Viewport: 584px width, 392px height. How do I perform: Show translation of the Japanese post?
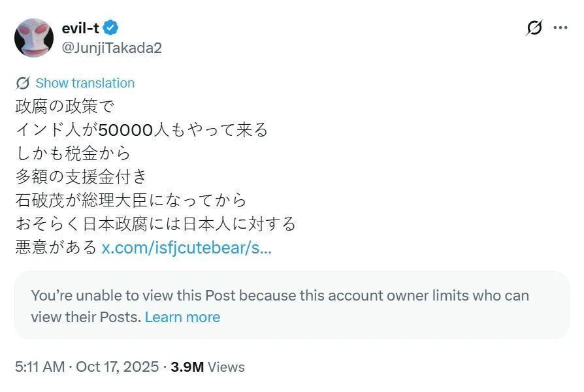point(84,83)
